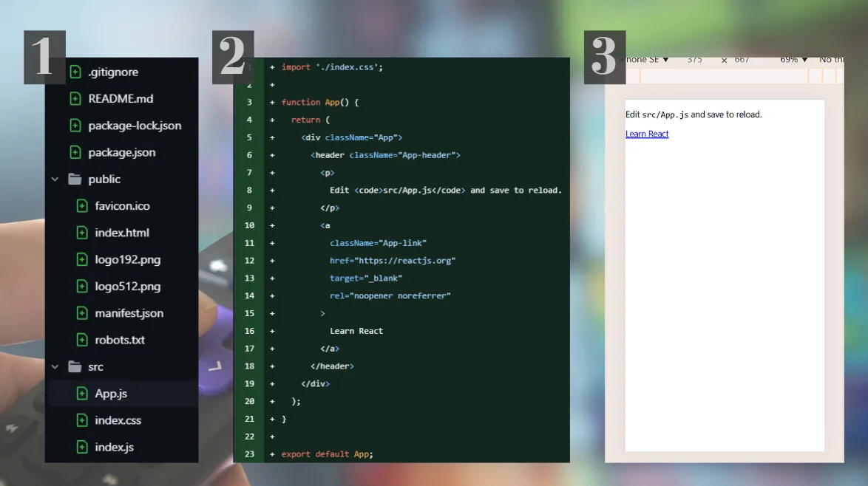Collapse the public folder in the file tree

pos(55,179)
